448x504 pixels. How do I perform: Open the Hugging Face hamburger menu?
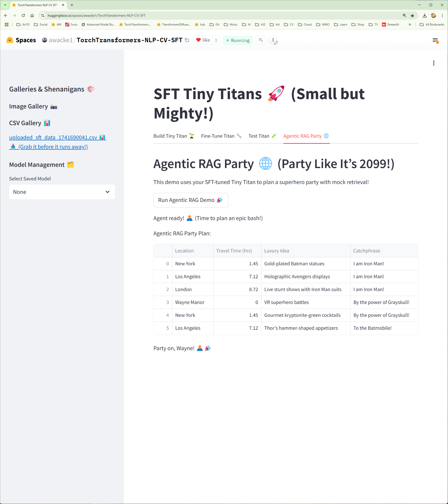(435, 40)
